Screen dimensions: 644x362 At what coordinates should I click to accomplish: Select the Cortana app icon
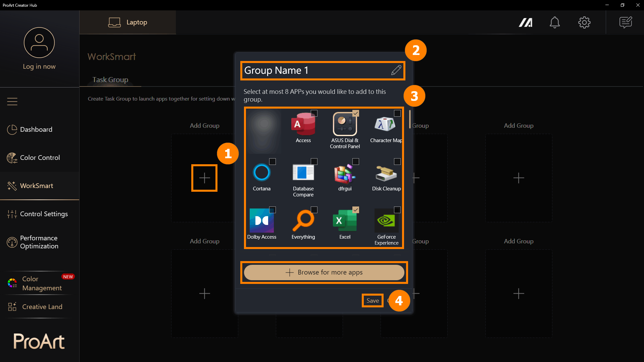click(261, 172)
